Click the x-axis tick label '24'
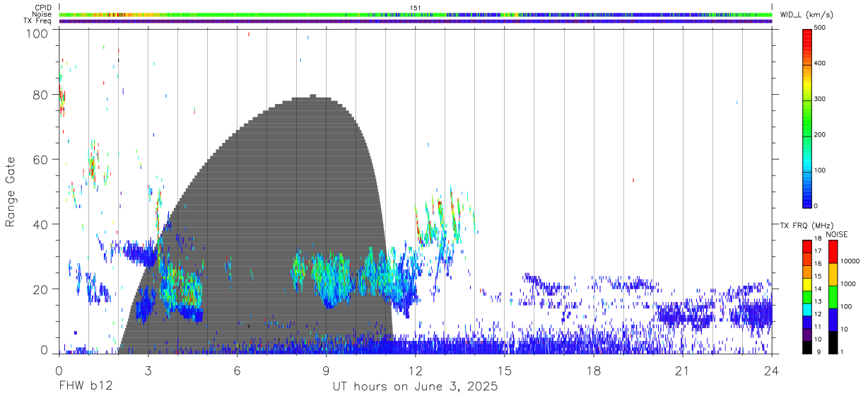 [771, 370]
